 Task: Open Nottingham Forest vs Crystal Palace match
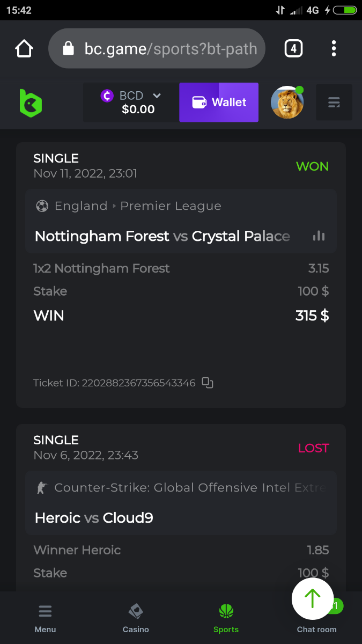click(162, 236)
